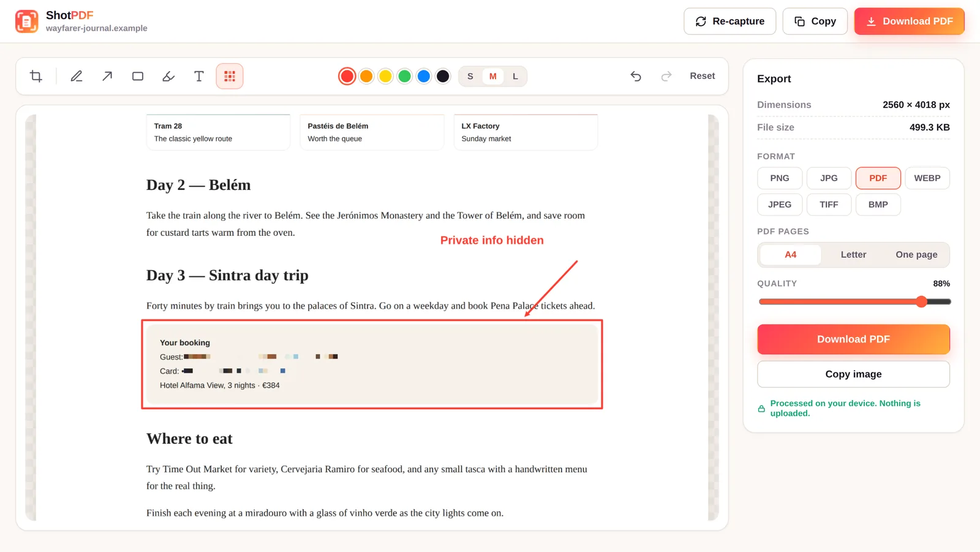This screenshot has height=552, width=980.
Task: Reset all annotations
Action: coord(703,76)
